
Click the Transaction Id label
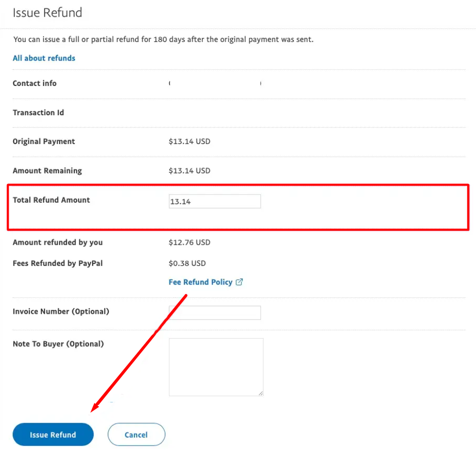[x=38, y=113]
